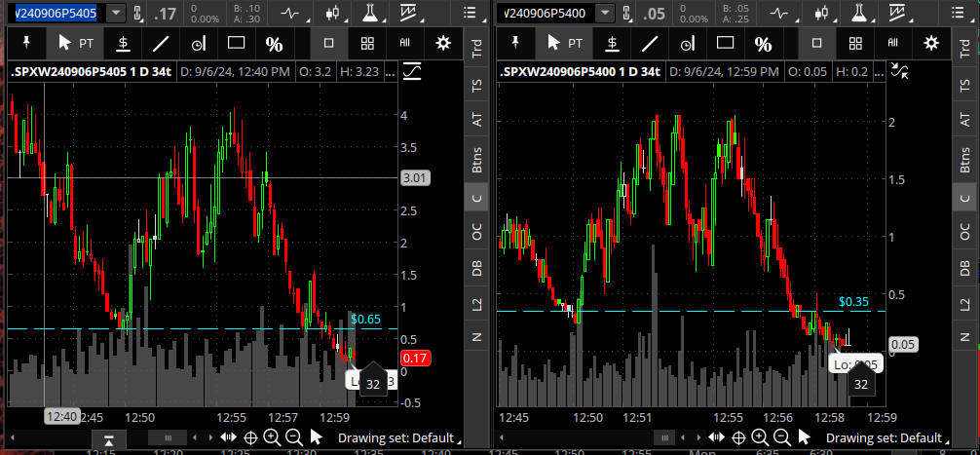Open the symbol dropdown for P5405 chart

coord(116,14)
